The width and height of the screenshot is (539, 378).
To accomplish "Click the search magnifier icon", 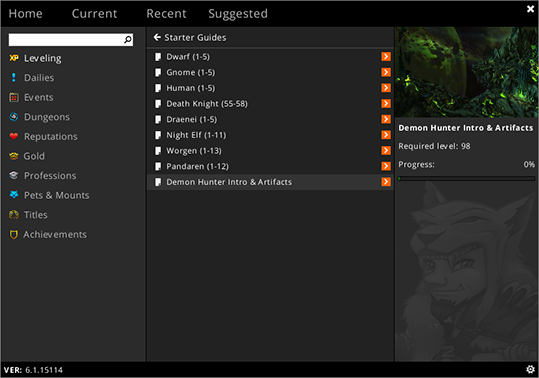I will click(128, 40).
